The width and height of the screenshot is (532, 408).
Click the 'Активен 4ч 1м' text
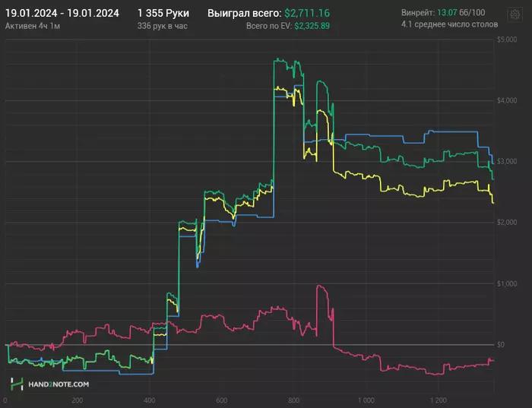pos(33,26)
